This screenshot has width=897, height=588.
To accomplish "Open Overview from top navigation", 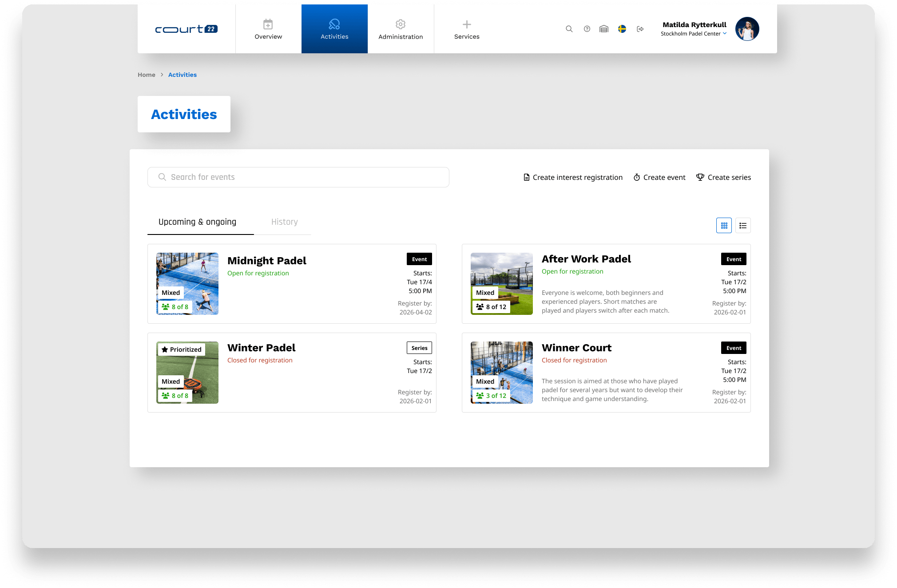I will [x=268, y=29].
